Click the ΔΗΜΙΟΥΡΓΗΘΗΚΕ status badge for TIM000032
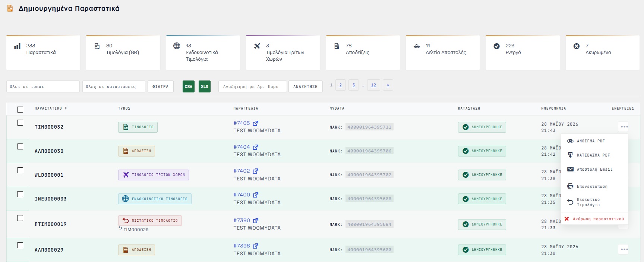Screen dimensions: 644x262 tap(482, 127)
